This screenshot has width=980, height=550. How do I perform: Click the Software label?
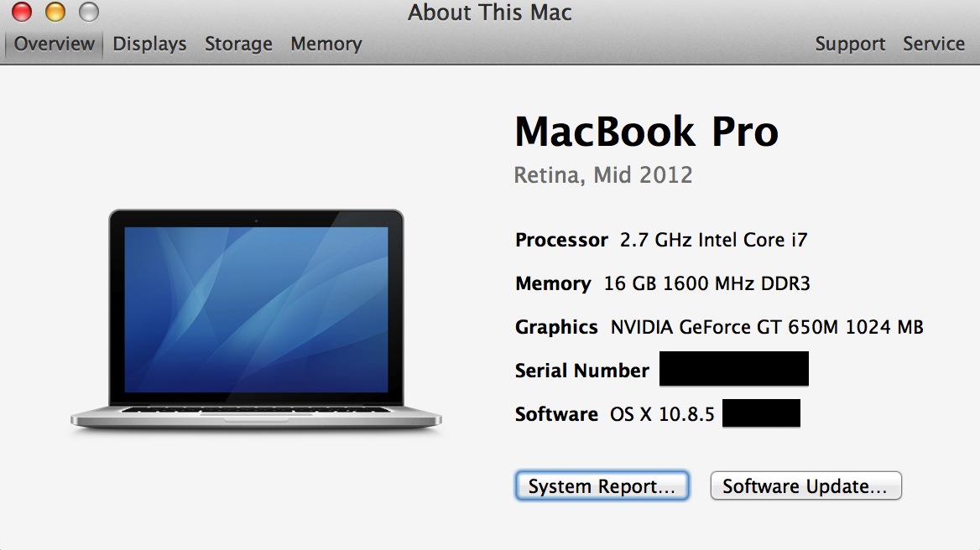click(x=556, y=414)
